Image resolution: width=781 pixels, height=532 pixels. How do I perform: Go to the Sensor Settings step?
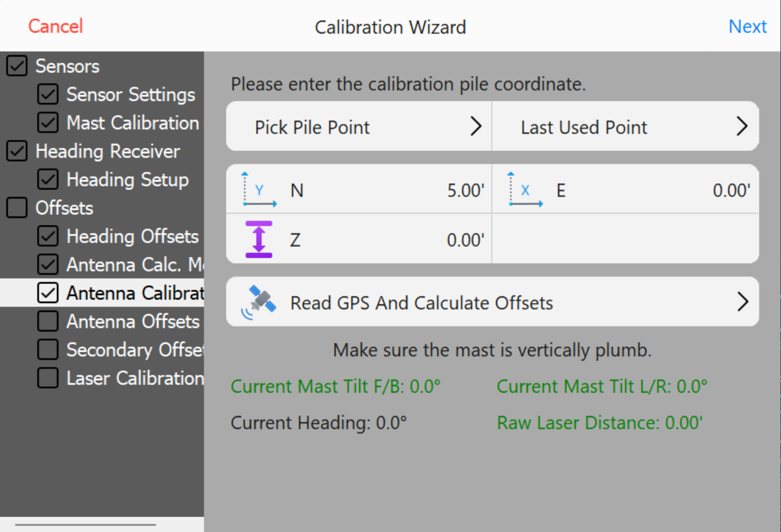[131, 95]
